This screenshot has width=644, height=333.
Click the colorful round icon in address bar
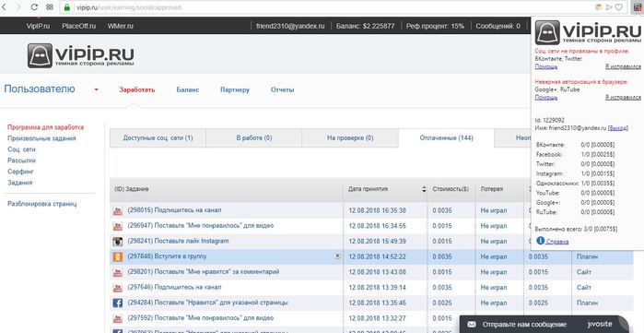pos(599,7)
